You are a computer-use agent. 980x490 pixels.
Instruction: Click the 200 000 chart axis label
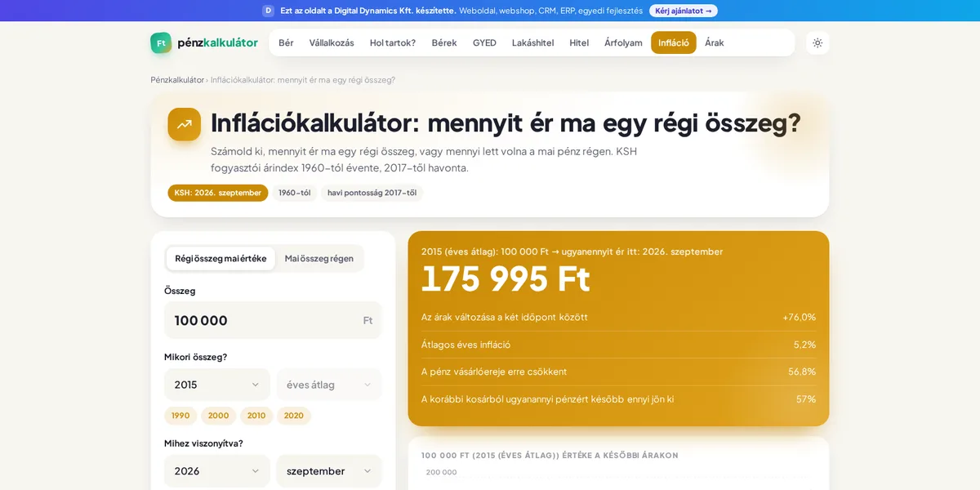click(442, 472)
